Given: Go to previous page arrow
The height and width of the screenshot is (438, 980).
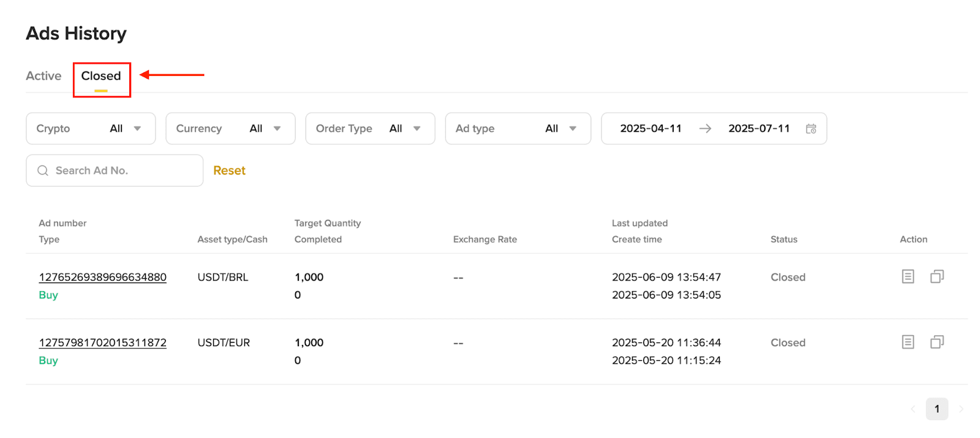Looking at the screenshot, I should (913, 409).
